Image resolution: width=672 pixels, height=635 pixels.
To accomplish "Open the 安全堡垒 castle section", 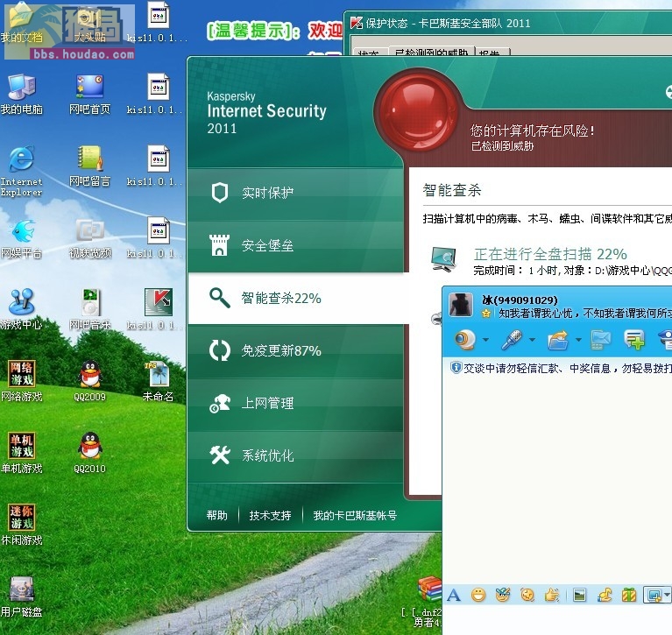I will tap(295, 245).
